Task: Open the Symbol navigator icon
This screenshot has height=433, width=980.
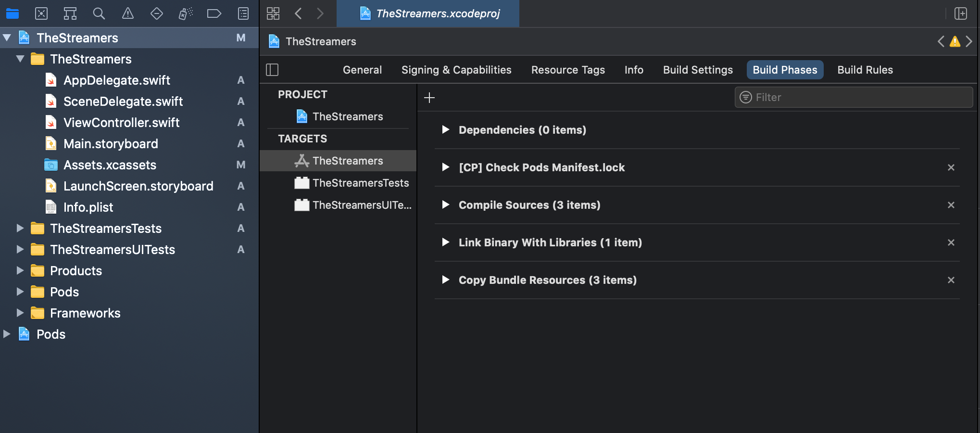Action: (x=70, y=13)
